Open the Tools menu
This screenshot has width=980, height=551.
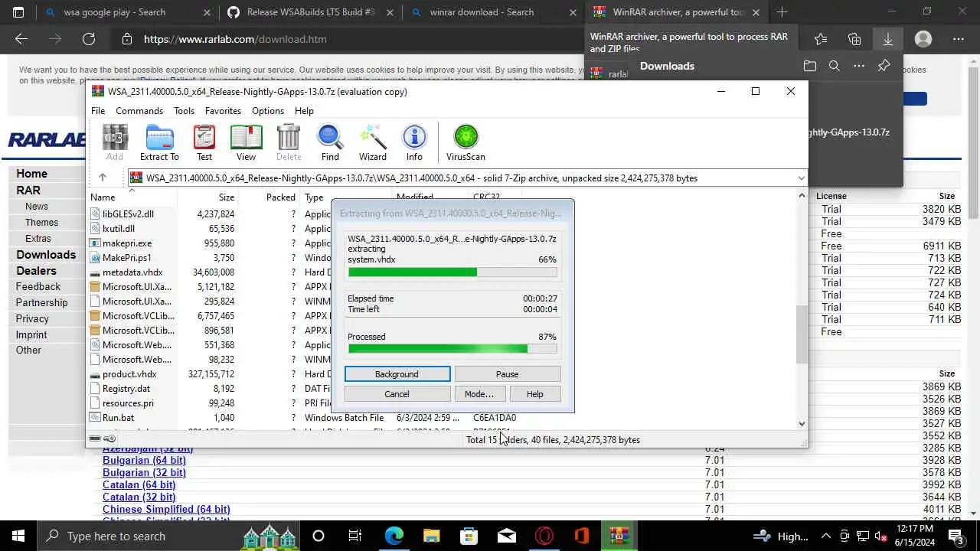184,111
